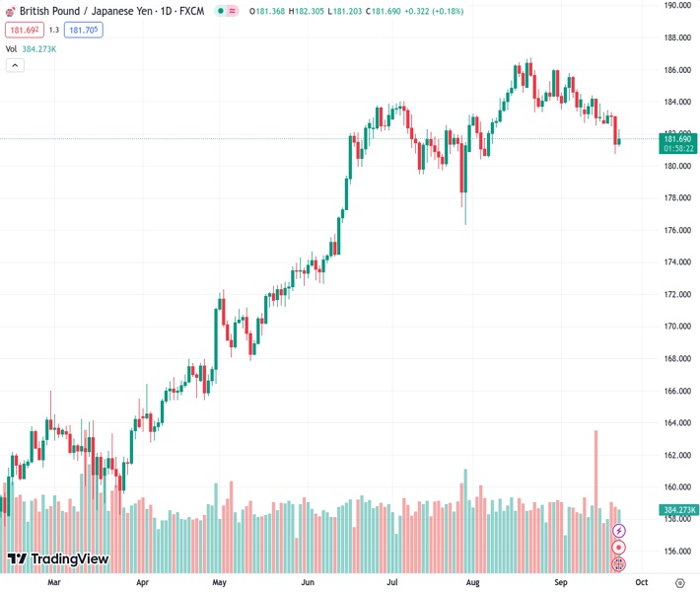Click the bottom globe event marker icon
The height and width of the screenshot is (592, 700).
(619, 564)
